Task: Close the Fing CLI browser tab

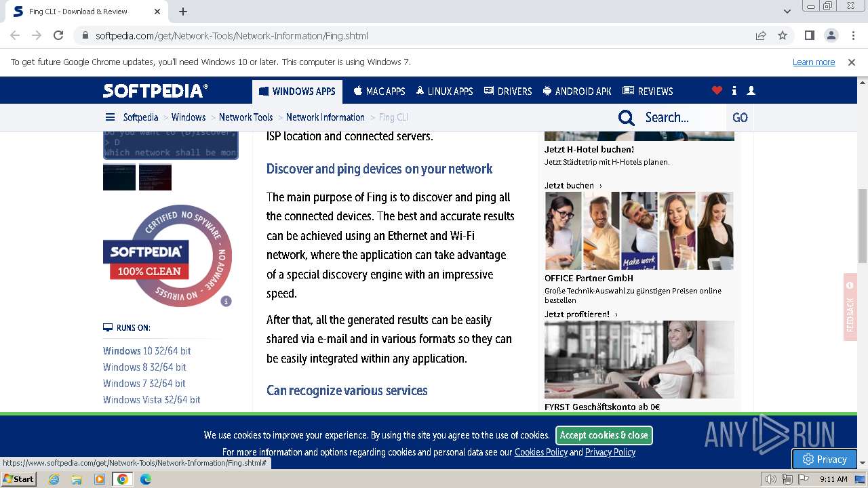Action: 157,12
